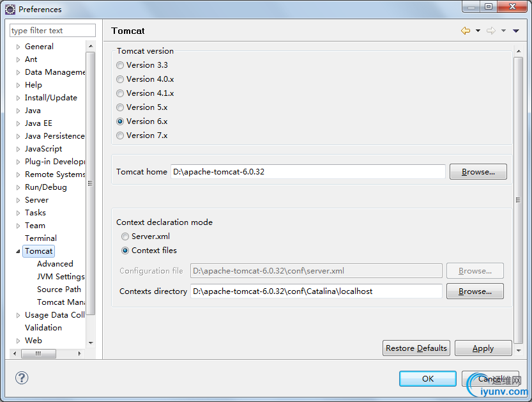The width and height of the screenshot is (532, 402).
Task: Select Tomcat Version 7.x
Action: click(x=120, y=135)
